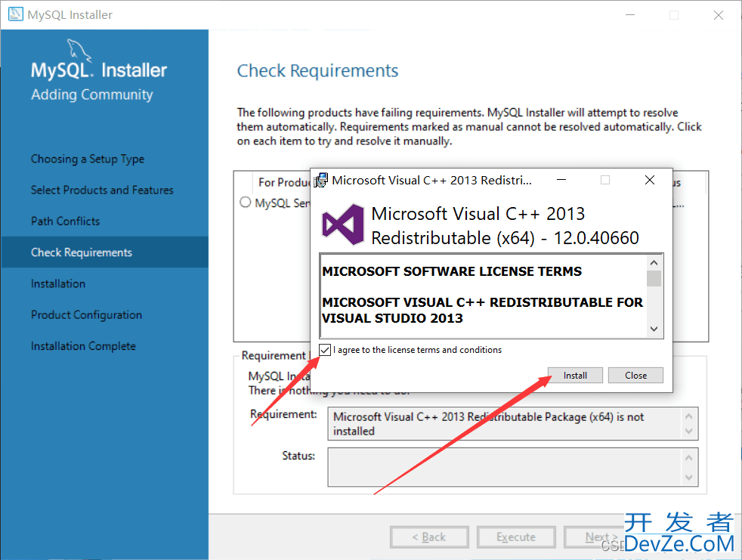Click the MICROSOFT SOFTWARE LICENSE TERMS heading

(452, 271)
